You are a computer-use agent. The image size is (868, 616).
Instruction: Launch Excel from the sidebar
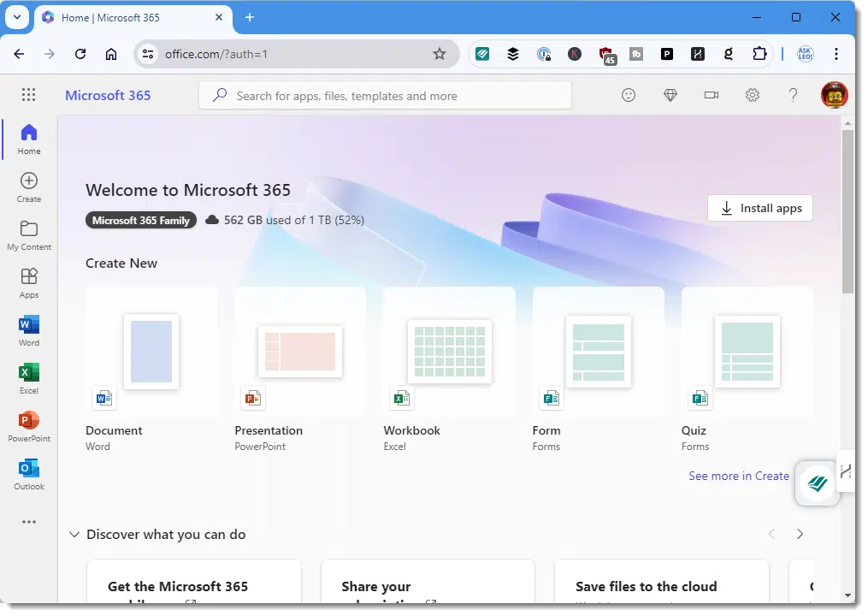[29, 379]
